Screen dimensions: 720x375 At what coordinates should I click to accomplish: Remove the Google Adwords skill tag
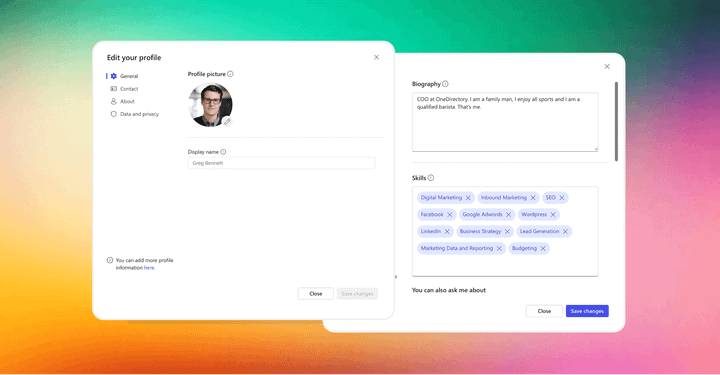coord(508,215)
